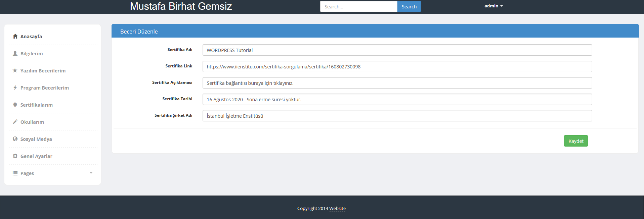This screenshot has width=644, height=219.
Task: Click the green Kaydet button
Action: (x=576, y=141)
